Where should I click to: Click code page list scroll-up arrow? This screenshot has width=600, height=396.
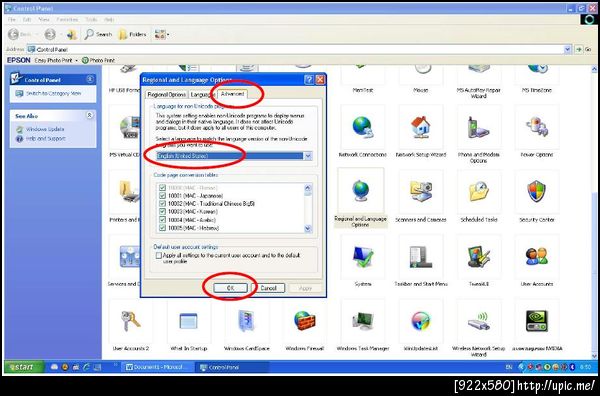[x=308, y=187]
